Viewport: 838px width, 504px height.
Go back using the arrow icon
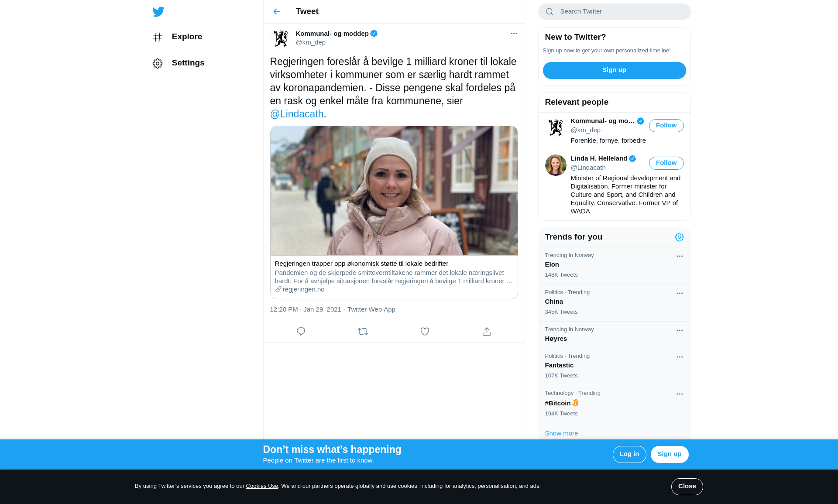[277, 12]
